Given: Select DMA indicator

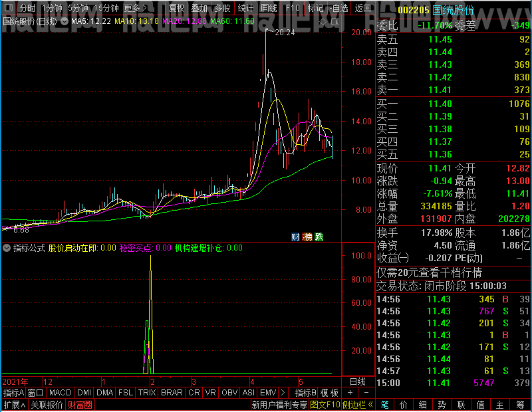Looking at the screenshot, I should pyautogui.click(x=105, y=393).
